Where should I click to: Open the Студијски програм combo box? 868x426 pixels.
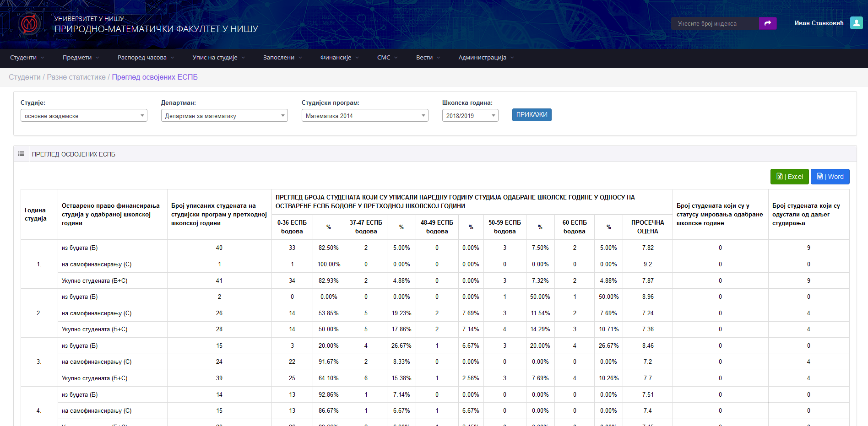point(365,116)
